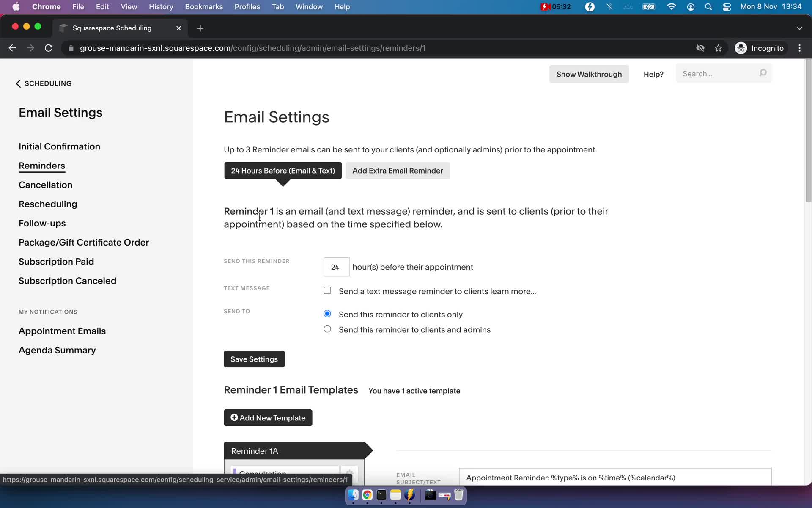Select Send this reminder to clients and admins
The height and width of the screenshot is (508, 812).
[x=327, y=329]
